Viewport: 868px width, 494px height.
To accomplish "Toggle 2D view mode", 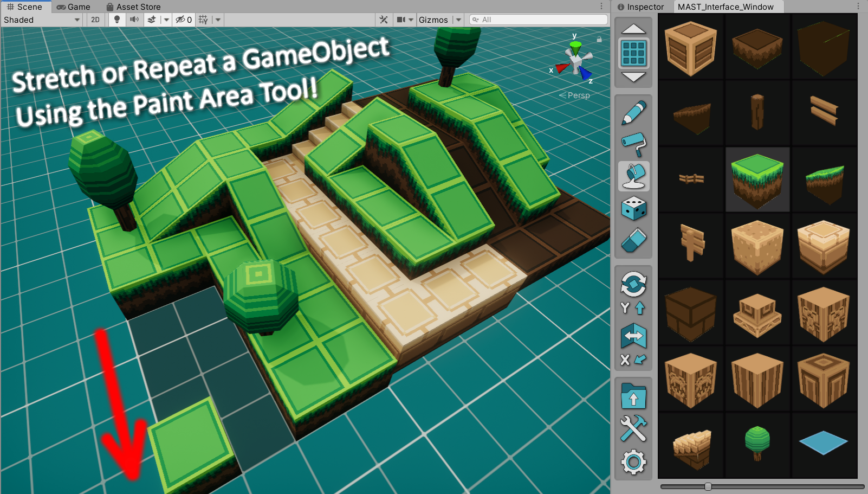I will pyautogui.click(x=95, y=20).
